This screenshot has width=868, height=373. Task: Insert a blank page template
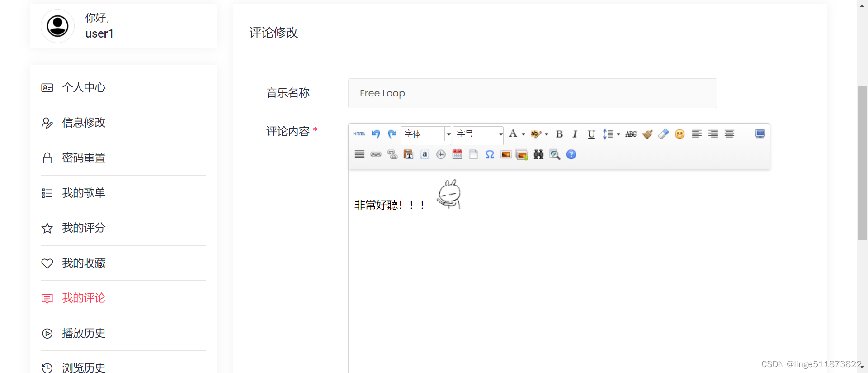click(473, 154)
